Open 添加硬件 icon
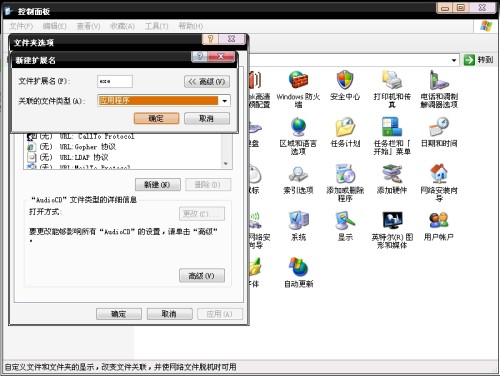 point(392,174)
